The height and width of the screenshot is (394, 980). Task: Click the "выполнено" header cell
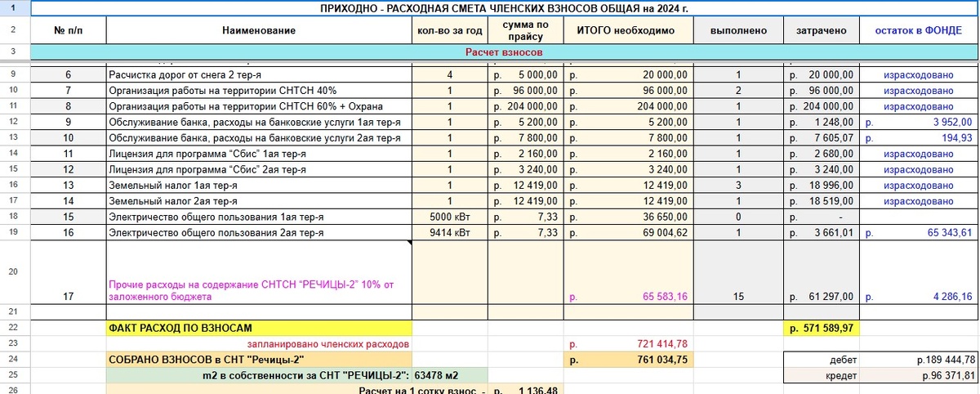coord(738,31)
